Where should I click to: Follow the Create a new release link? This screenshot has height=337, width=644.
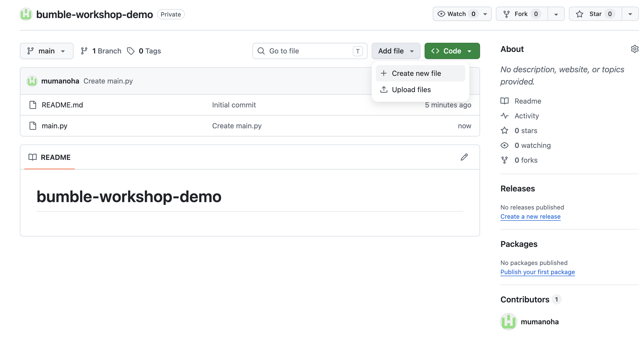(530, 217)
